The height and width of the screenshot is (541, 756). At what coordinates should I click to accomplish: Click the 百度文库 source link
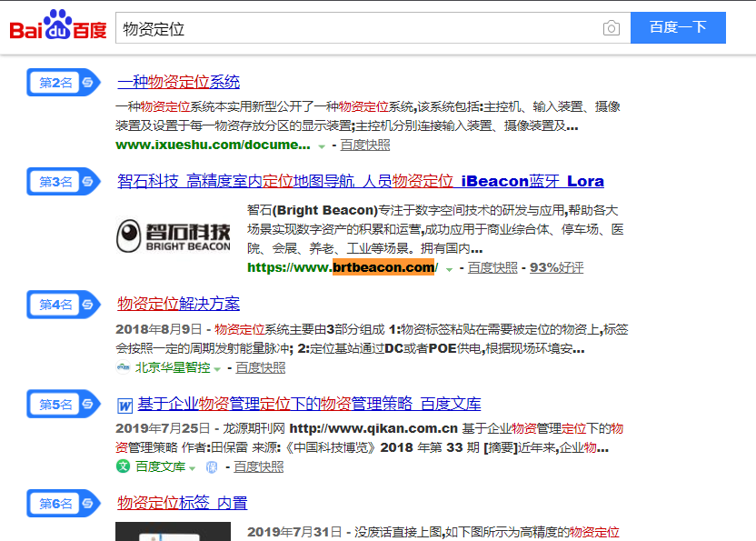pyautogui.click(x=160, y=466)
